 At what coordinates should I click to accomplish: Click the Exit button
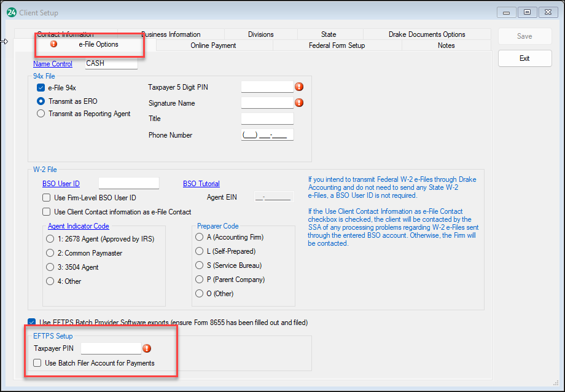pyautogui.click(x=524, y=58)
